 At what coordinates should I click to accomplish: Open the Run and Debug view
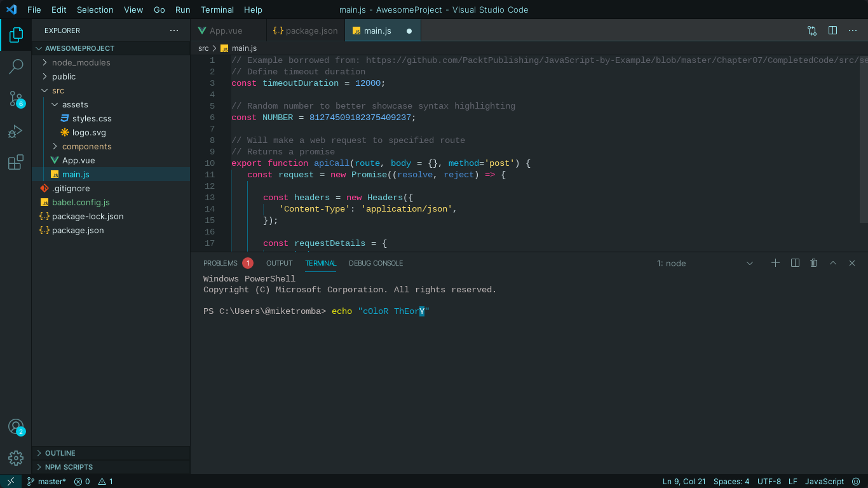(16, 131)
